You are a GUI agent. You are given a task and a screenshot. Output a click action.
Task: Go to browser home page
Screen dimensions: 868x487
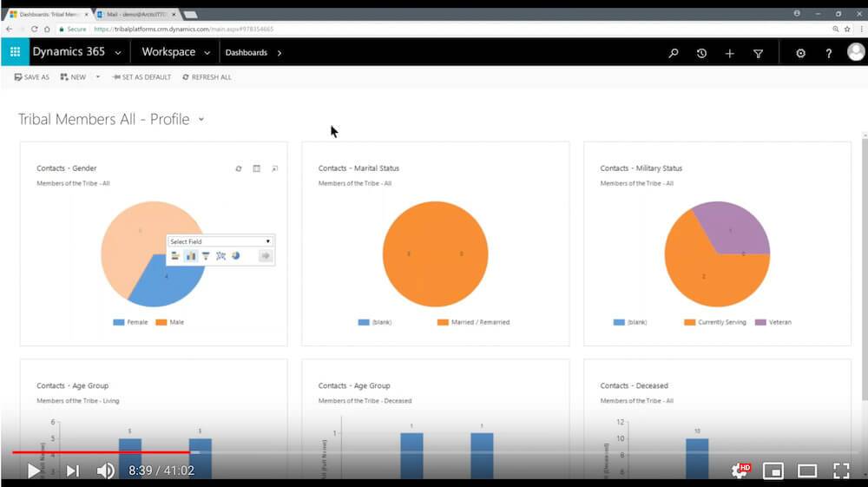point(47,29)
